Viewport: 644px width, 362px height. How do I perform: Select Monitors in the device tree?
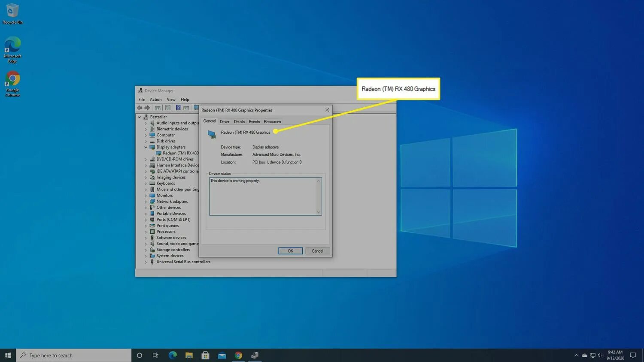click(x=164, y=196)
